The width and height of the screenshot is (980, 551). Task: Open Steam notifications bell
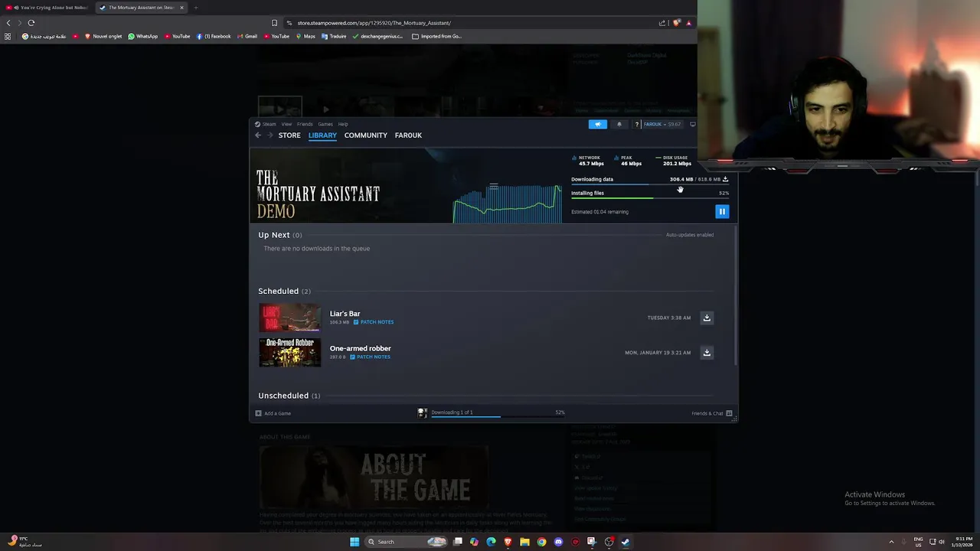coord(619,124)
